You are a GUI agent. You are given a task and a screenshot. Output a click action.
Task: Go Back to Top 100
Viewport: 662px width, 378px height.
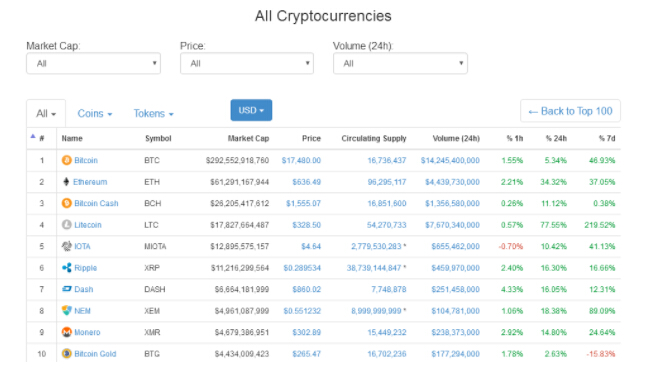[570, 111]
